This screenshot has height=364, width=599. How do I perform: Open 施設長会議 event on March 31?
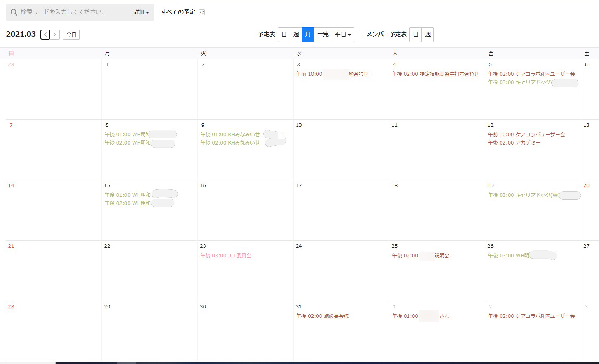tap(322, 316)
